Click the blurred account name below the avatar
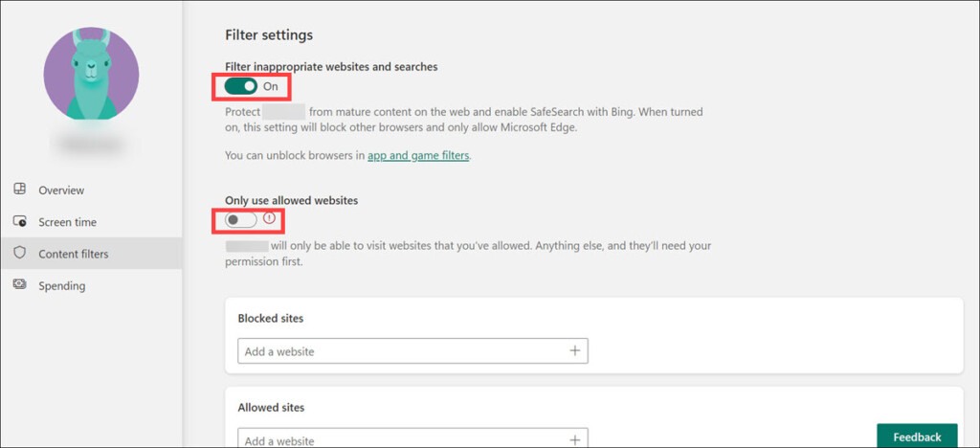 (92, 144)
